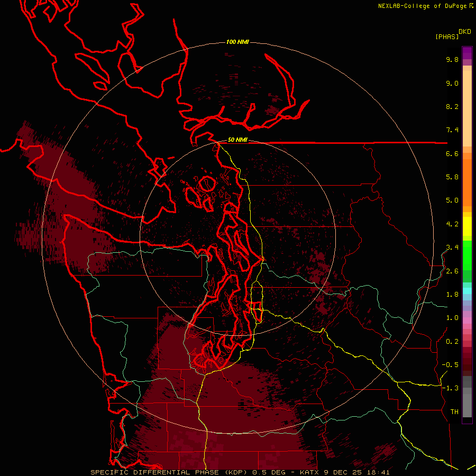The height and width of the screenshot is (476, 476).
Task: Click the 2.6 legend value
Action: 452,271
